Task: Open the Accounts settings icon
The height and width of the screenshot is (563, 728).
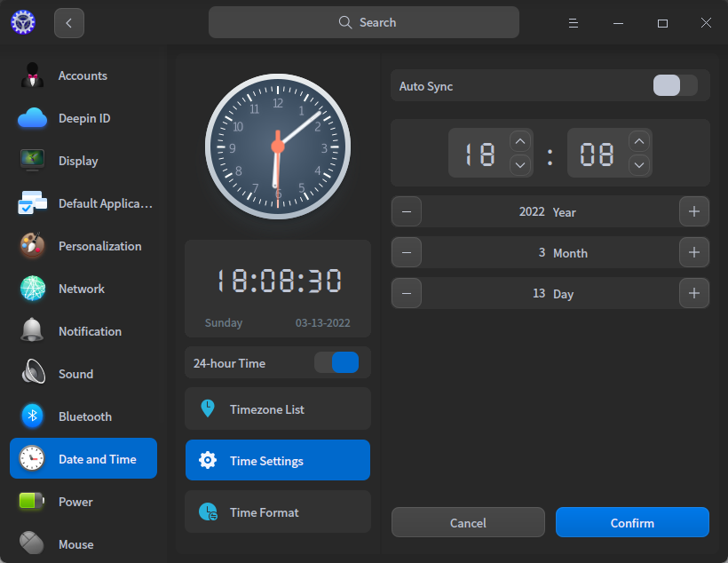Action: click(33, 75)
